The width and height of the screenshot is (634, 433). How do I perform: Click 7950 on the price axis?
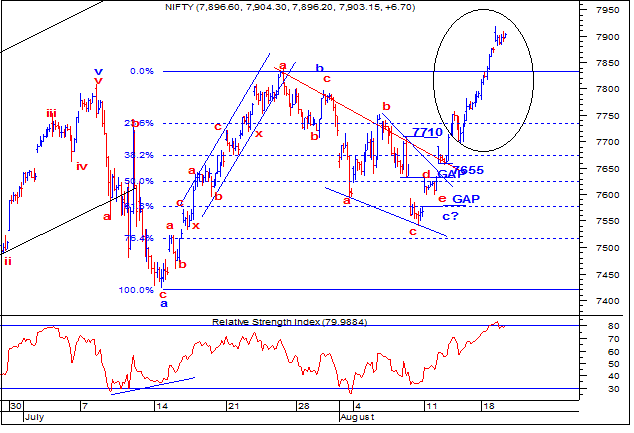point(608,10)
